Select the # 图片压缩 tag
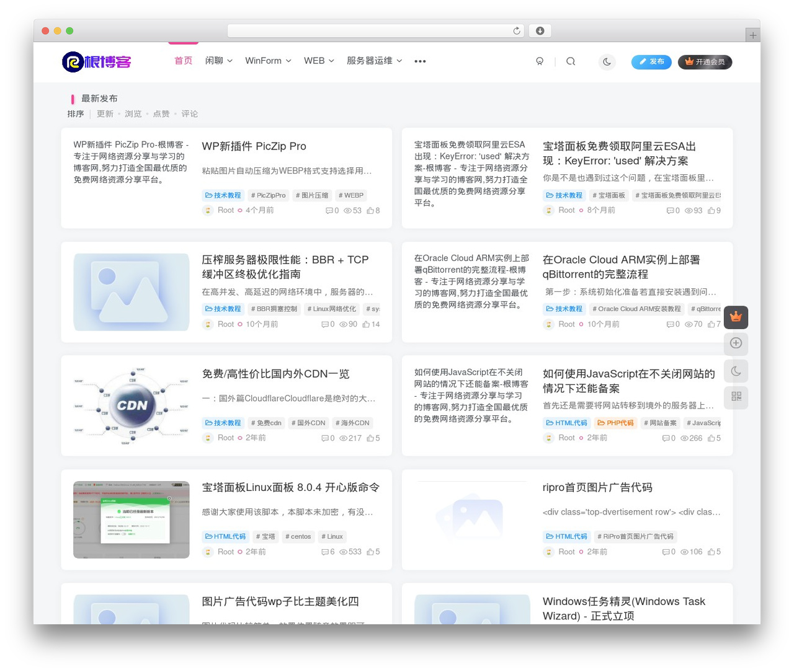The height and width of the screenshot is (672, 794). click(x=312, y=195)
